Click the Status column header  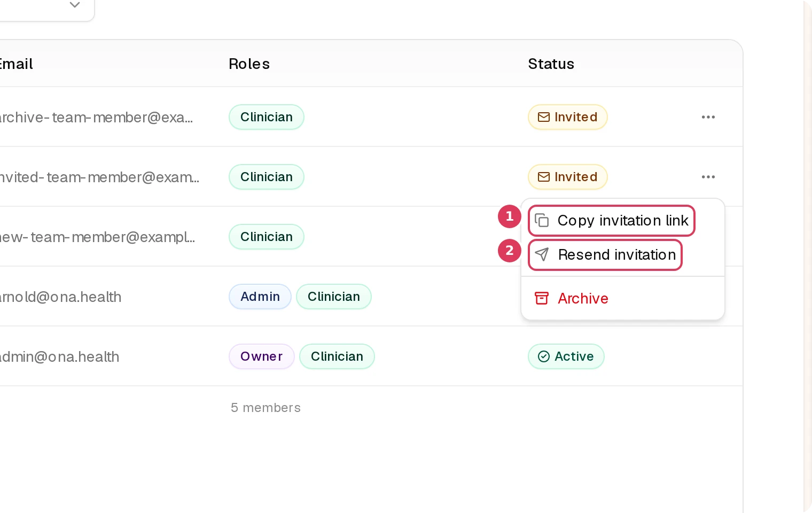coord(551,64)
